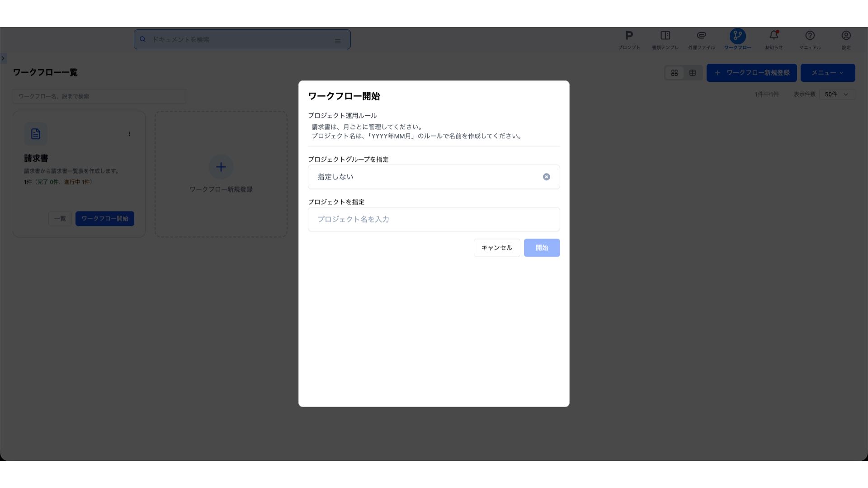Image resolution: width=868 pixels, height=488 pixels.
Task: Clear the 指定しない project group selection
Action: [x=546, y=177]
